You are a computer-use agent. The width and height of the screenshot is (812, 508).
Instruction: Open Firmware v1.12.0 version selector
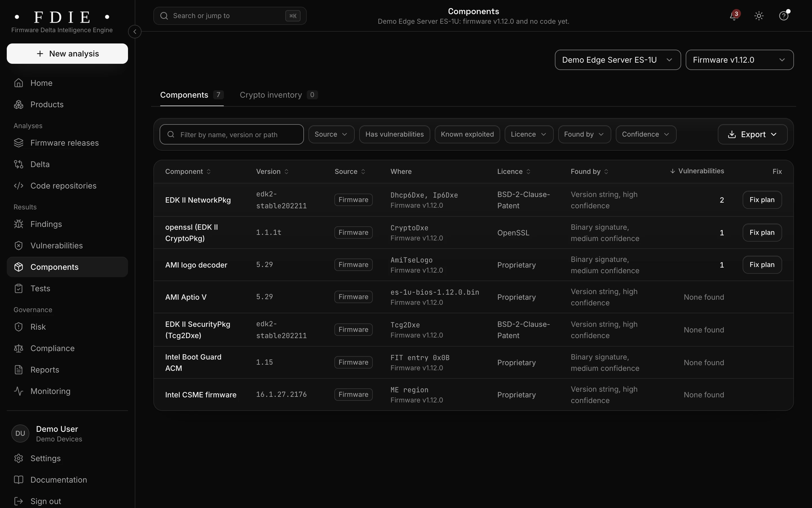coord(740,60)
